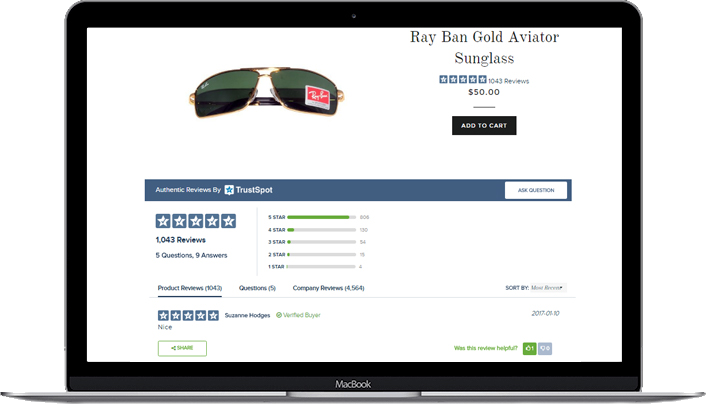Mark the review as helpful with thumbs up
708x405 pixels.
530,348
